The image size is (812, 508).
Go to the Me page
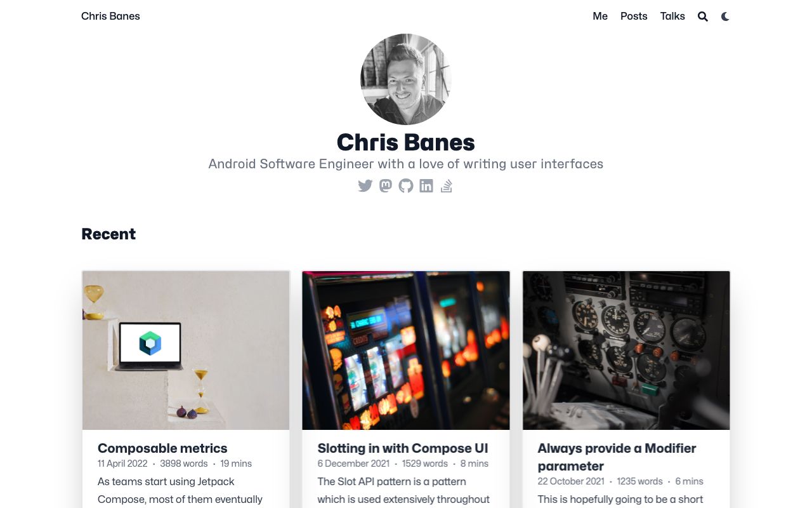[x=600, y=16]
